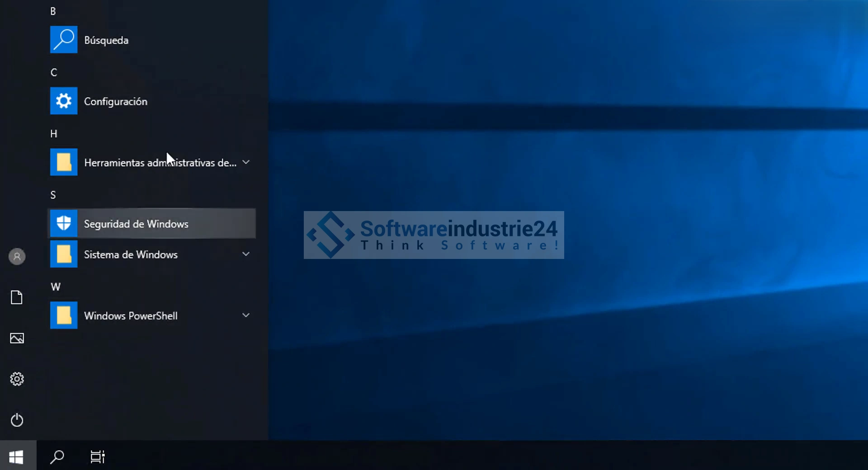868x470 pixels.
Task: Open Pictures from the Start sidebar
Action: click(x=17, y=338)
